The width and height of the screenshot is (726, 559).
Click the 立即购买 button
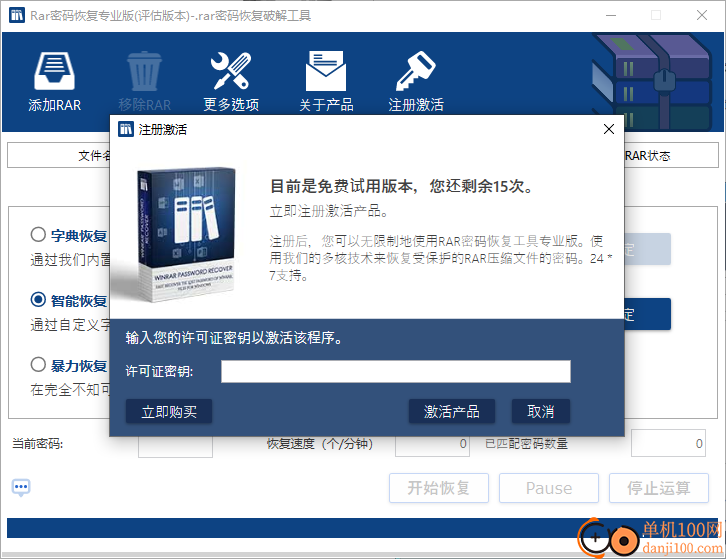[x=169, y=411]
